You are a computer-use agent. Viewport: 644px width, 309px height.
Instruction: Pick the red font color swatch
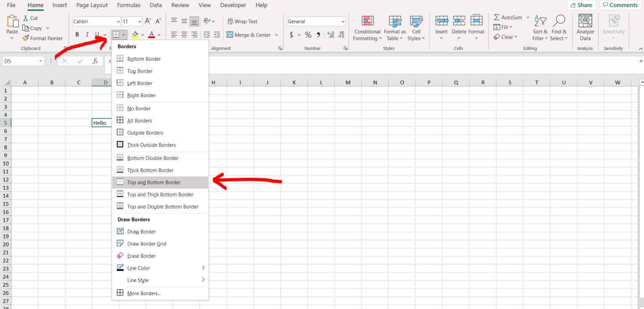click(x=152, y=37)
